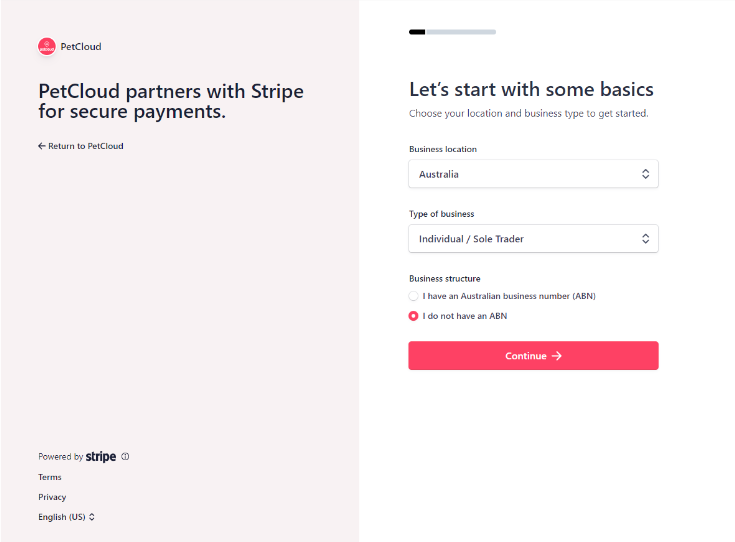Click the up-down chevron icon in Business location
Screen dimensions: 735x542
(x=645, y=174)
